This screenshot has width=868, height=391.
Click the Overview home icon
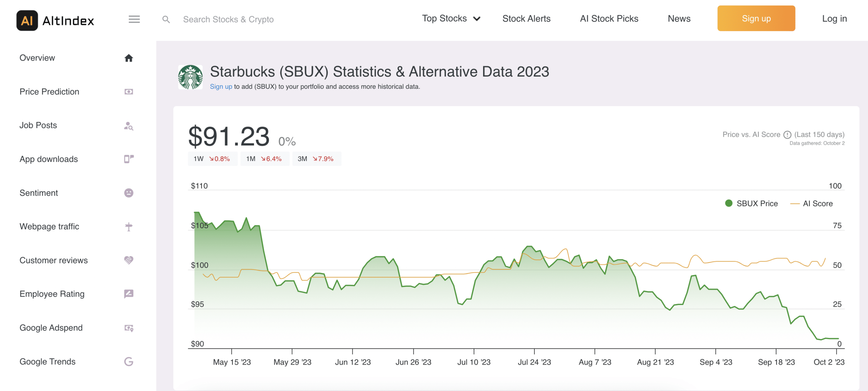(x=129, y=58)
